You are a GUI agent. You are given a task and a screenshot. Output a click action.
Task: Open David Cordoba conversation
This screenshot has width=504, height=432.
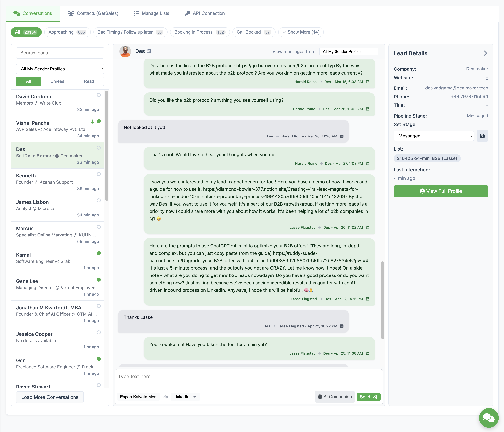coord(58,103)
